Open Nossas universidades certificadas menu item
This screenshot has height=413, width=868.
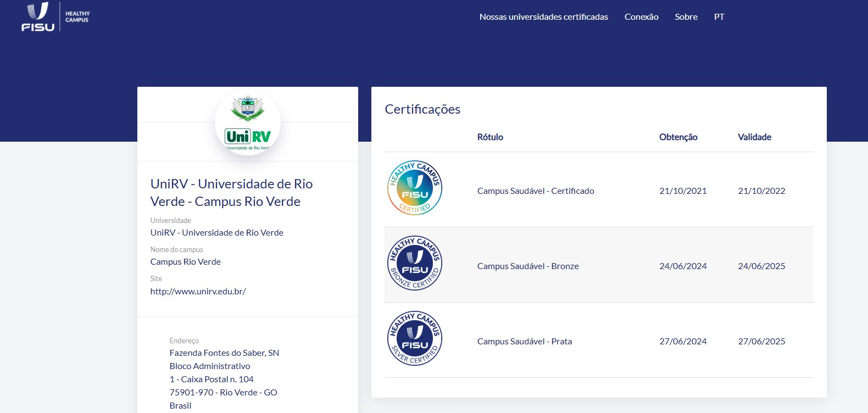pos(543,17)
